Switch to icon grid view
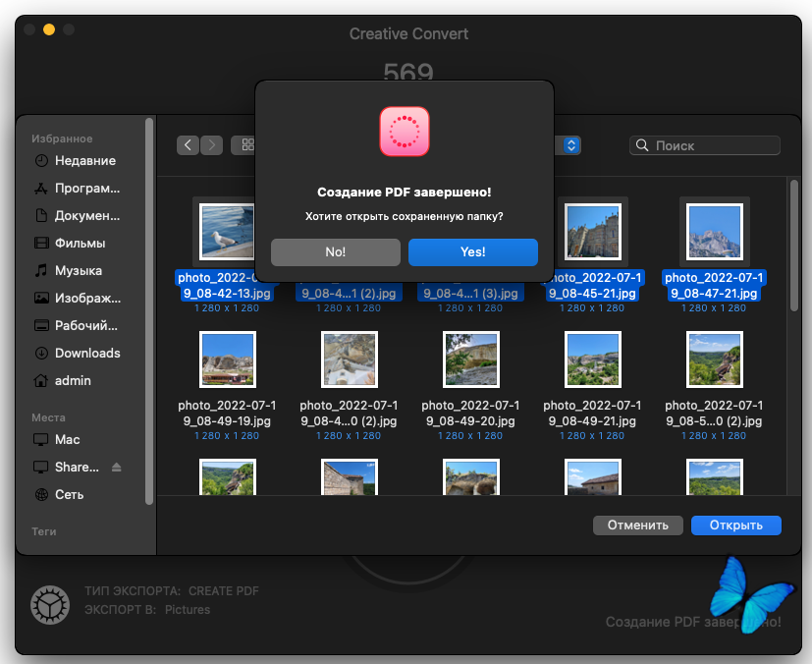Viewport: 812px width, 664px height. pos(247,145)
